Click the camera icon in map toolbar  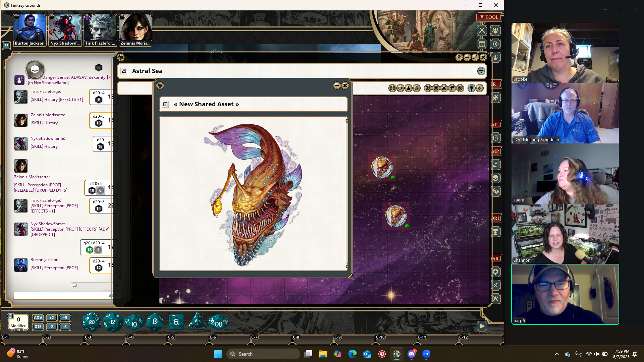(400, 88)
